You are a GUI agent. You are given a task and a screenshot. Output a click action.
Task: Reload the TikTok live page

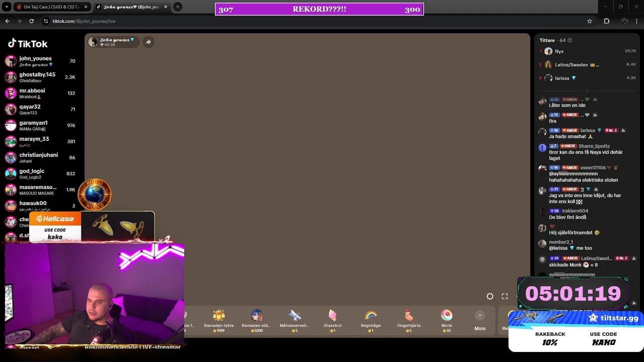(31, 21)
